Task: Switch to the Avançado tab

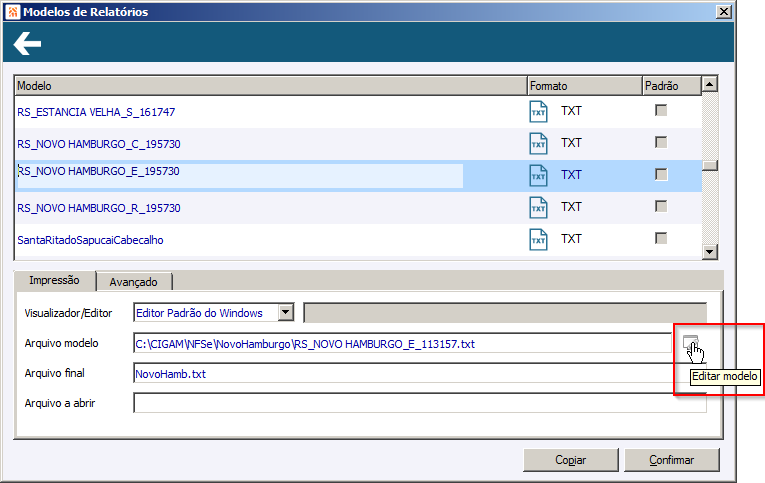Action: (134, 282)
